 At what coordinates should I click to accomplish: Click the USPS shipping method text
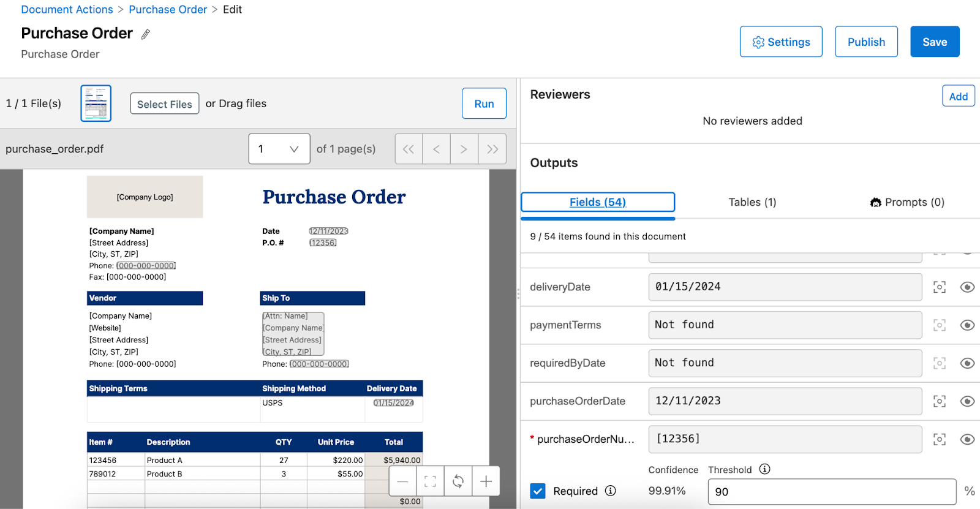click(273, 403)
